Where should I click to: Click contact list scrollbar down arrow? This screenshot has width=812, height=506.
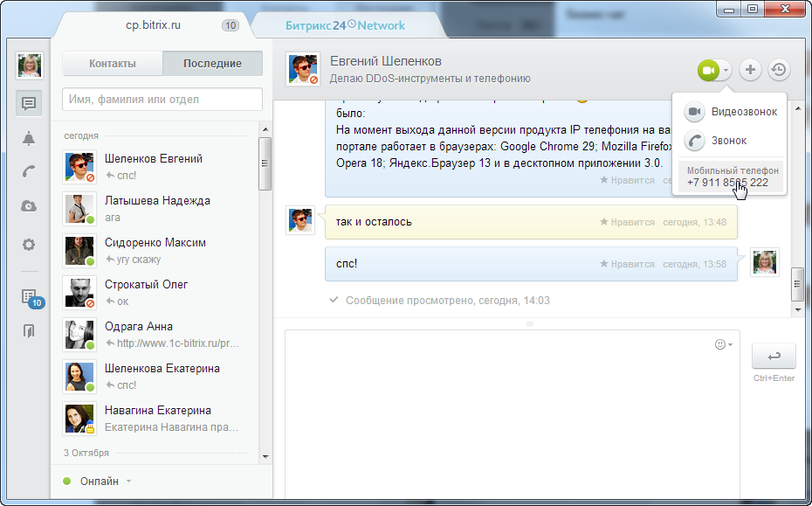[x=265, y=457]
